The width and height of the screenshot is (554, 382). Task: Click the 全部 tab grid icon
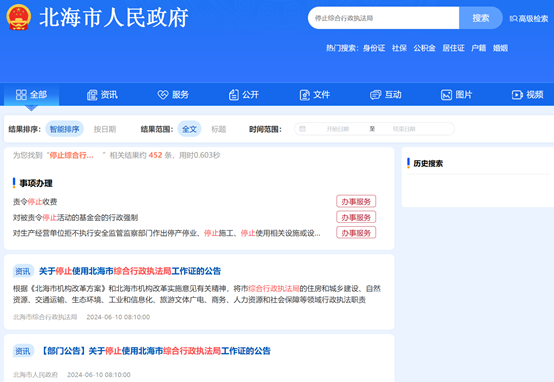pos(21,95)
